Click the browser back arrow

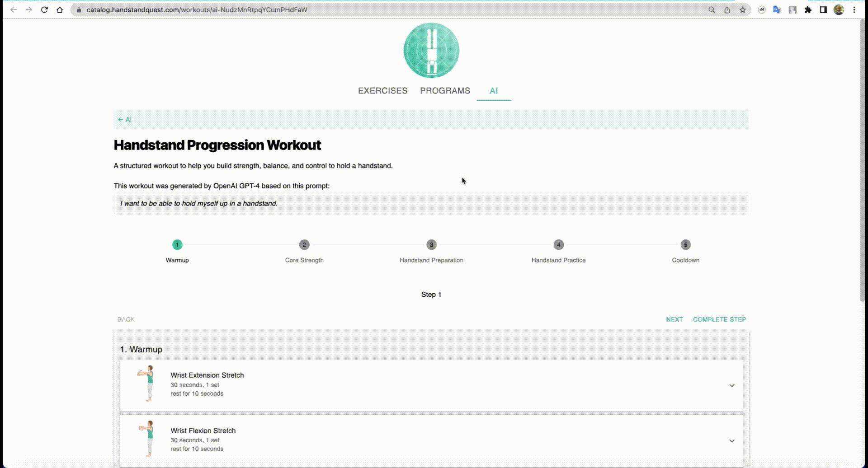14,9
